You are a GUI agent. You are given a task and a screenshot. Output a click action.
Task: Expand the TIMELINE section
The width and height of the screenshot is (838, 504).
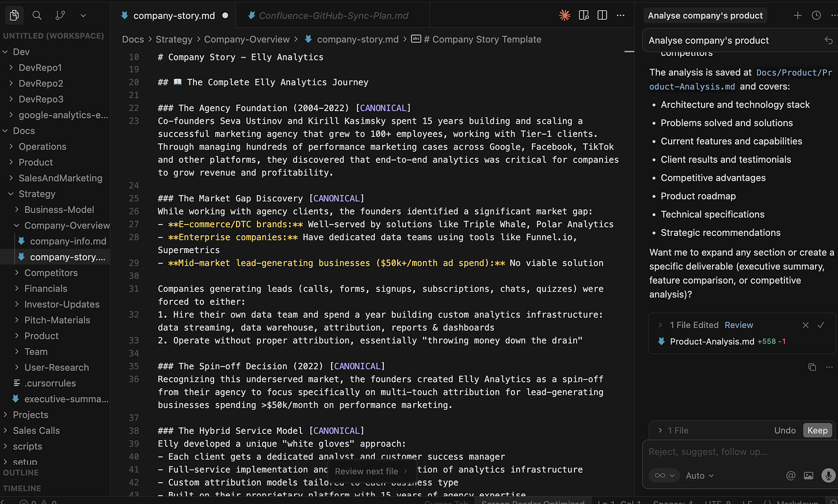[55, 488]
